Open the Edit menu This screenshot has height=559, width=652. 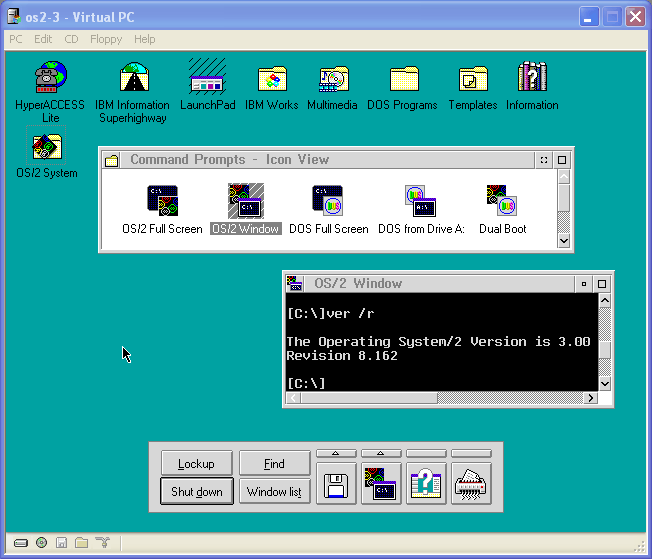43,39
